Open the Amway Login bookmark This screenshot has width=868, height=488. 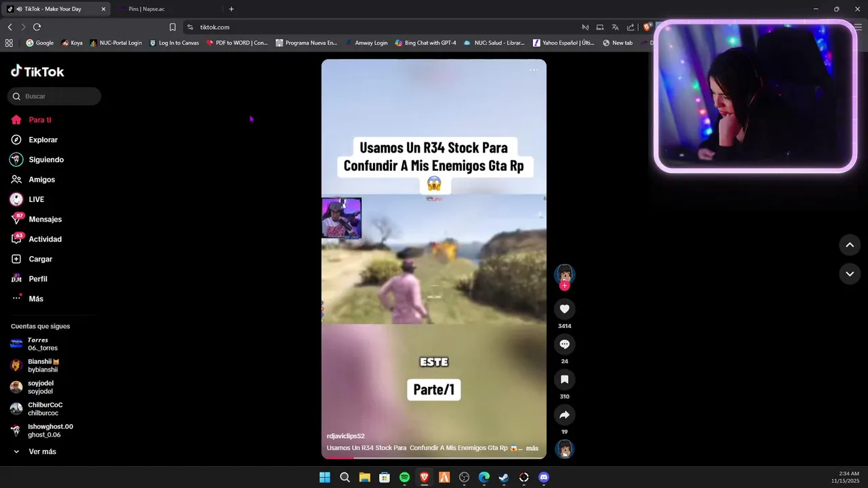pos(366,43)
